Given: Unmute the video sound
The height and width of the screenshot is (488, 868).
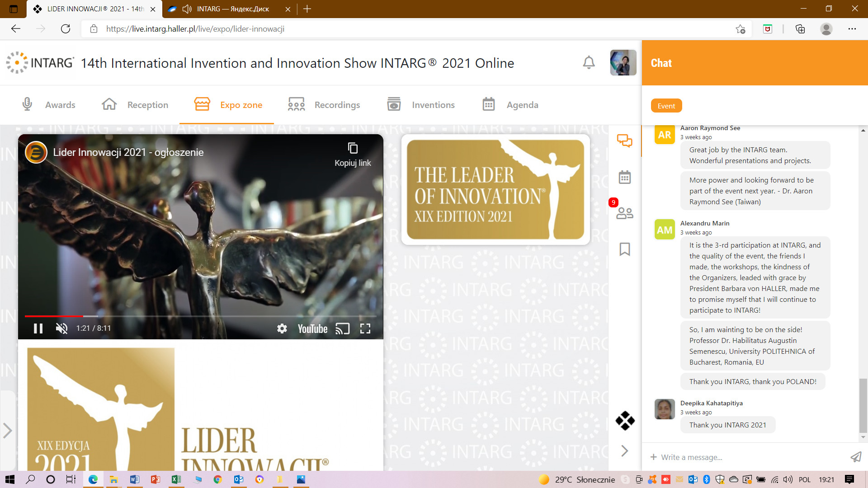Looking at the screenshot, I should (x=62, y=328).
